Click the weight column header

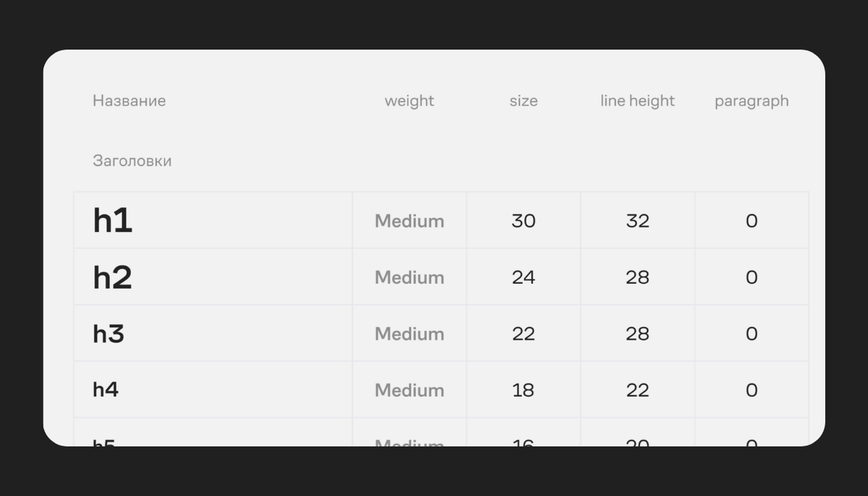tap(409, 101)
